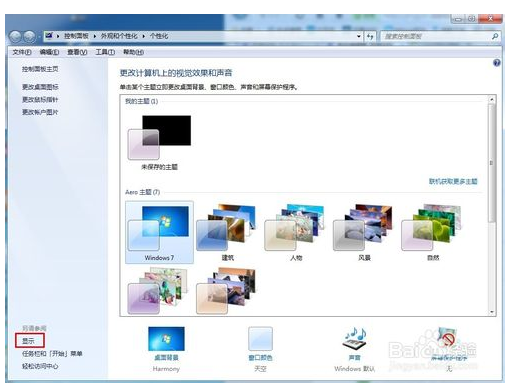Click the search magnifier icon
The image size is (514, 385).
coord(495,36)
